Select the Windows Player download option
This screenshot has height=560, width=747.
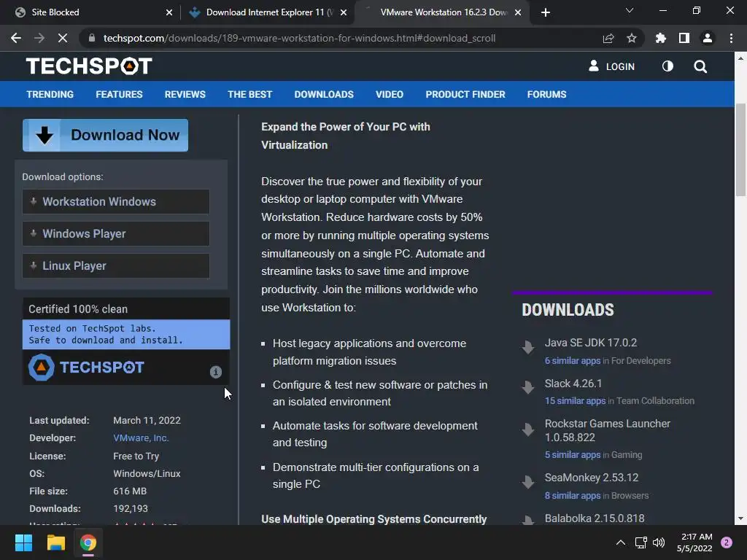(x=116, y=234)
